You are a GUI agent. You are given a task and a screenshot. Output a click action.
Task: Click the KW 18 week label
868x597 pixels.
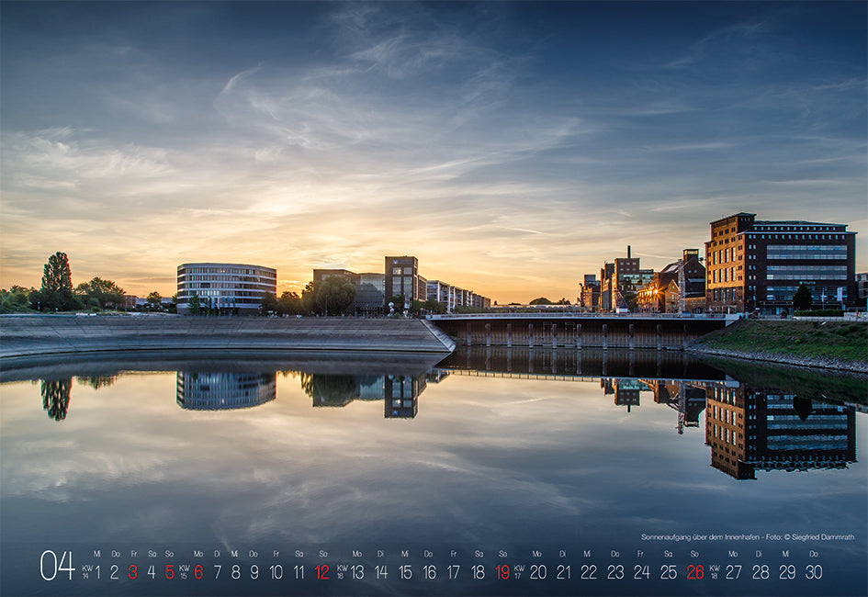point(714,571)
